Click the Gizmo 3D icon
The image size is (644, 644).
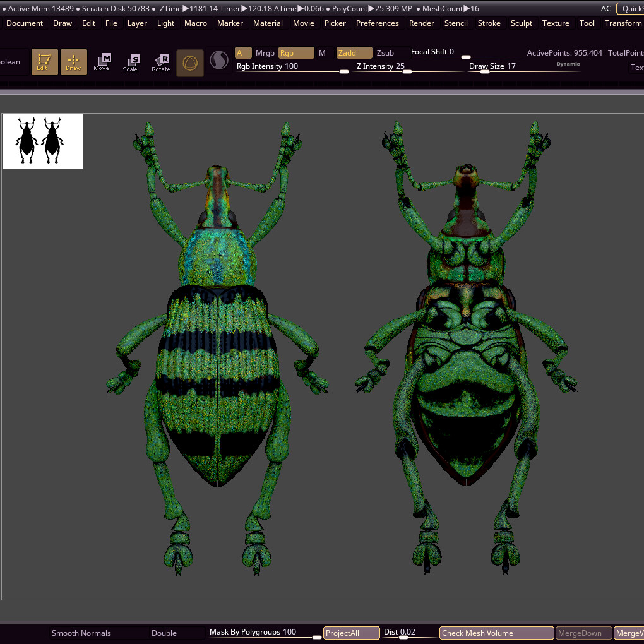click(x=190, y=63)
